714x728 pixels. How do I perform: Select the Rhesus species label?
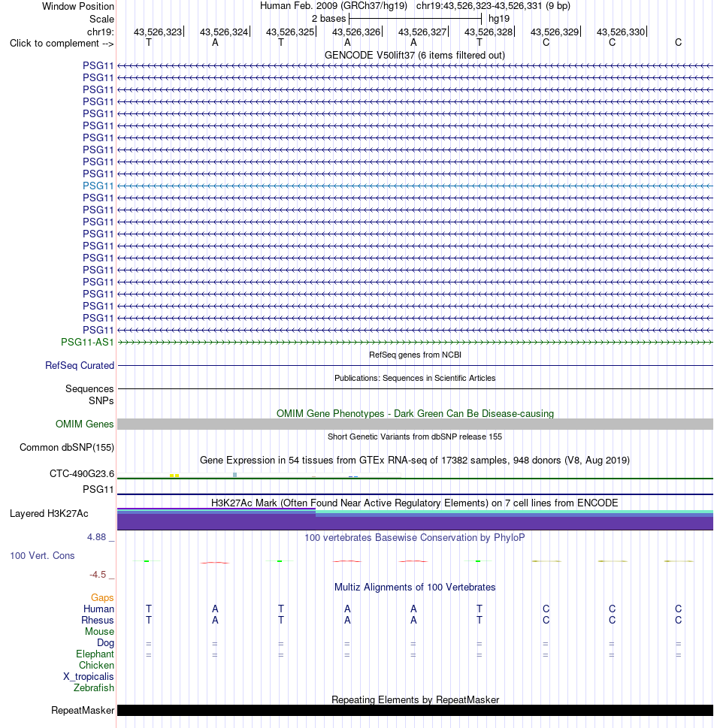(x=98, y=621)
